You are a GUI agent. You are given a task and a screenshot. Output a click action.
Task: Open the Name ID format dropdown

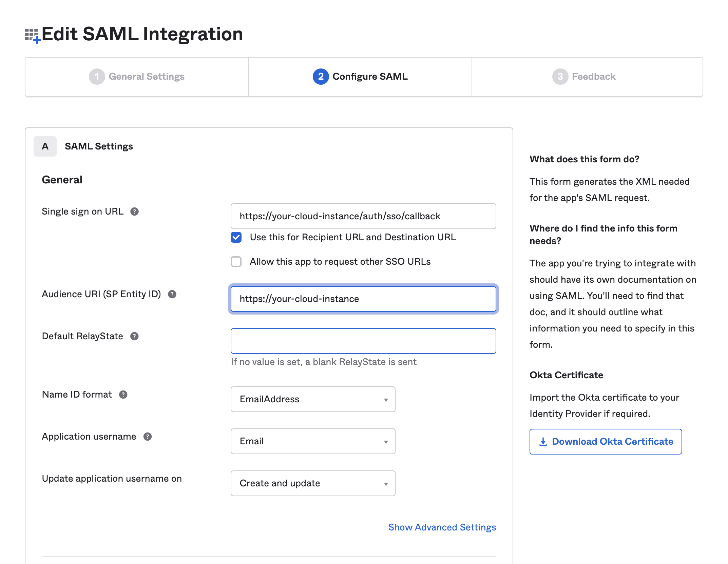coord(313,399)
